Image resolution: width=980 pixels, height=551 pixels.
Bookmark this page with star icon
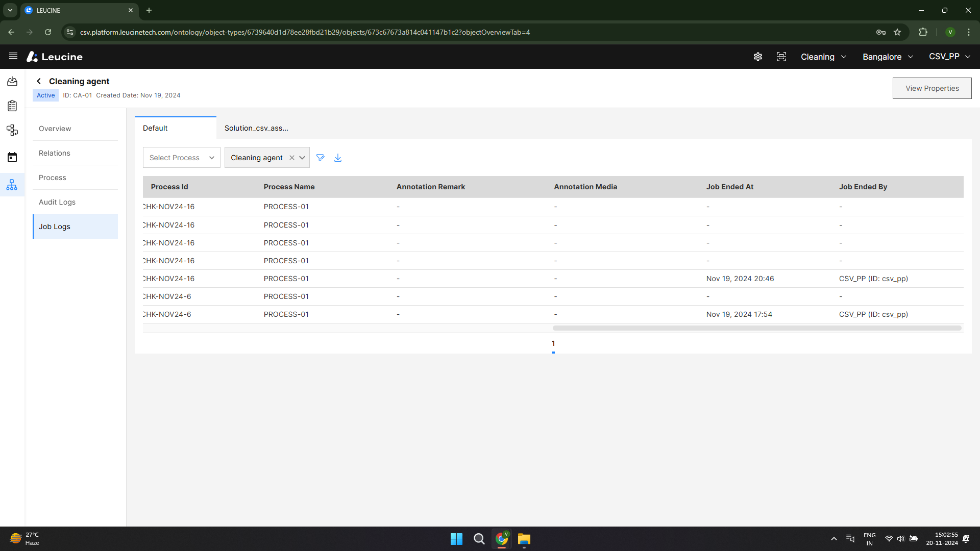897,32
